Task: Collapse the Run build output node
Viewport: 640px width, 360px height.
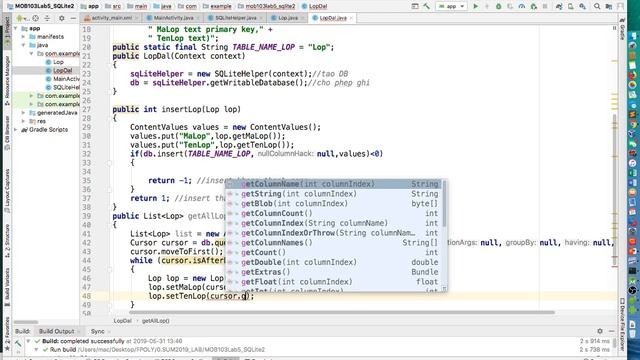Action: coord(36,350)
